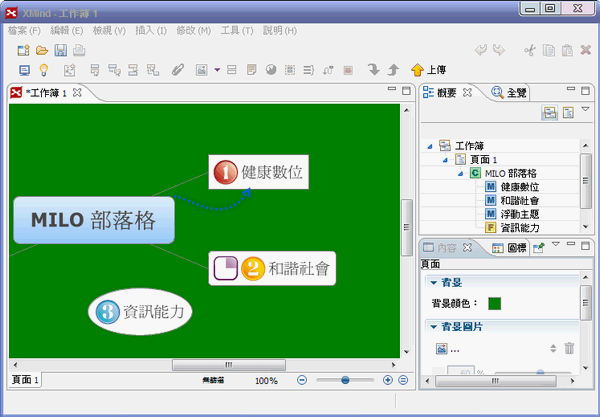This screenshot has height=417, width=600.
Task: Add boundary icon in toolbar
Action: (290, 70)
